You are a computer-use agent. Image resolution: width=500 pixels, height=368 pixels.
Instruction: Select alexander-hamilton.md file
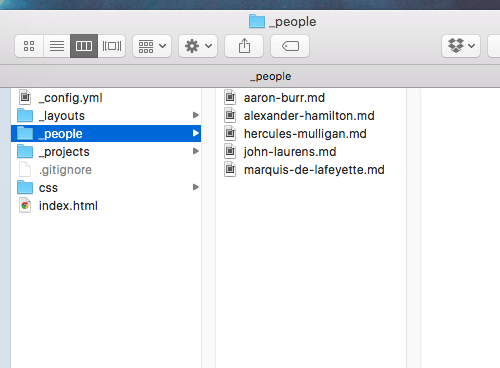tap(311, 115)
